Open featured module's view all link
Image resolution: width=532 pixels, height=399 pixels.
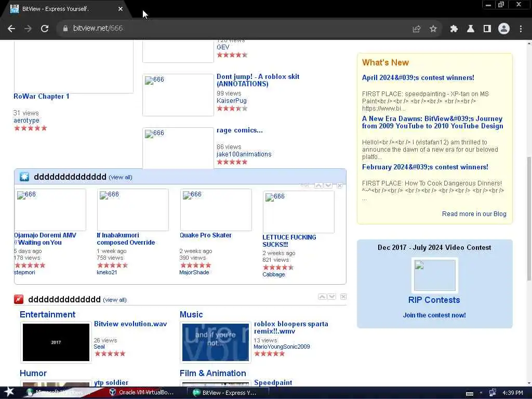point(121,177)
